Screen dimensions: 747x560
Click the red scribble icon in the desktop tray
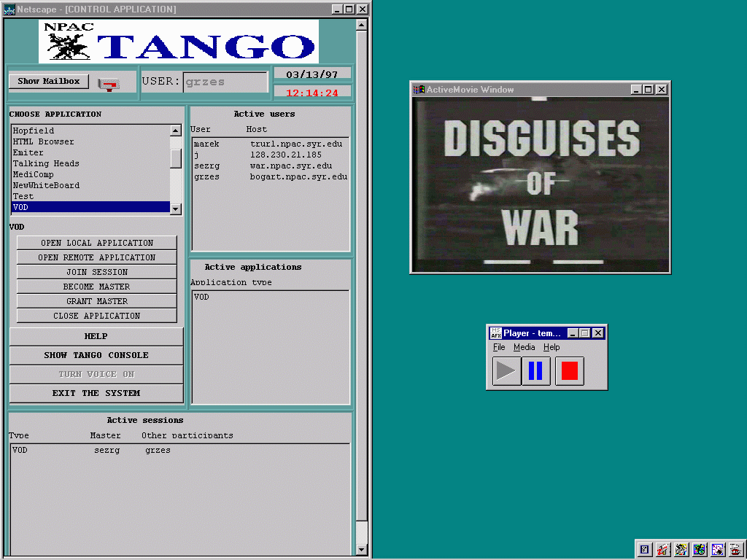click(x=662, y=550)
